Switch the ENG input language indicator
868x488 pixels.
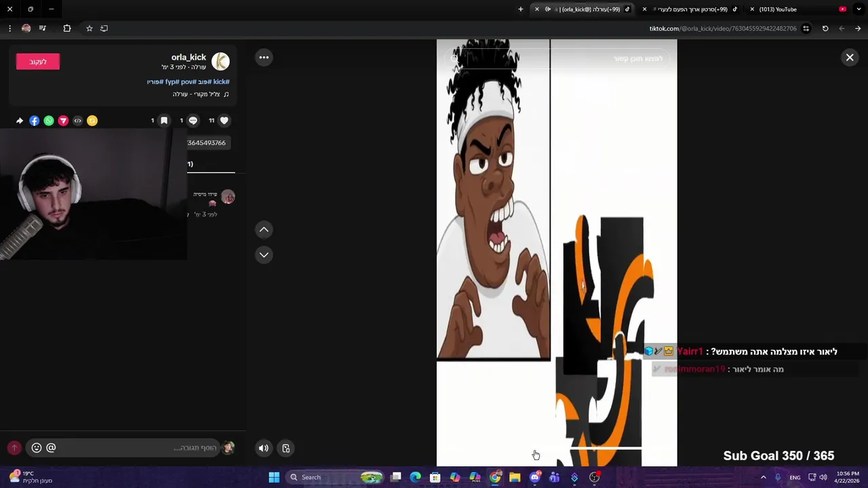pyautogui.click(x=795, y=477)
